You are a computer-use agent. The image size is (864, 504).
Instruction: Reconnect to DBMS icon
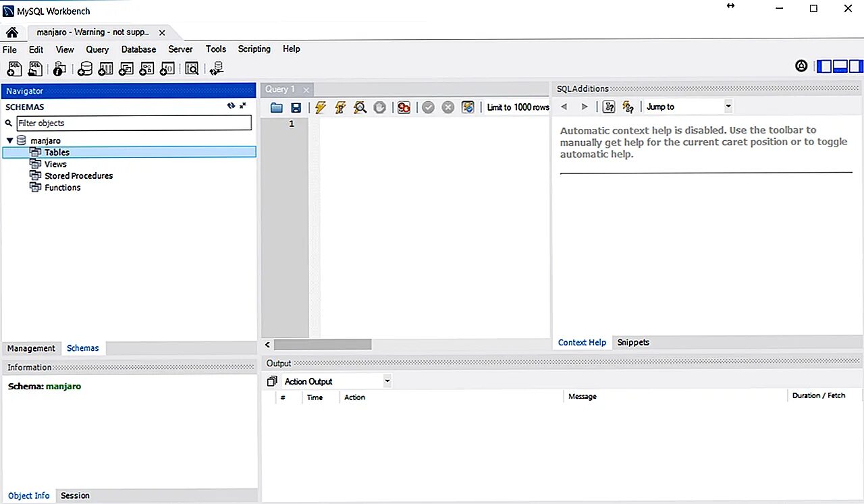(x=217, y=69)
